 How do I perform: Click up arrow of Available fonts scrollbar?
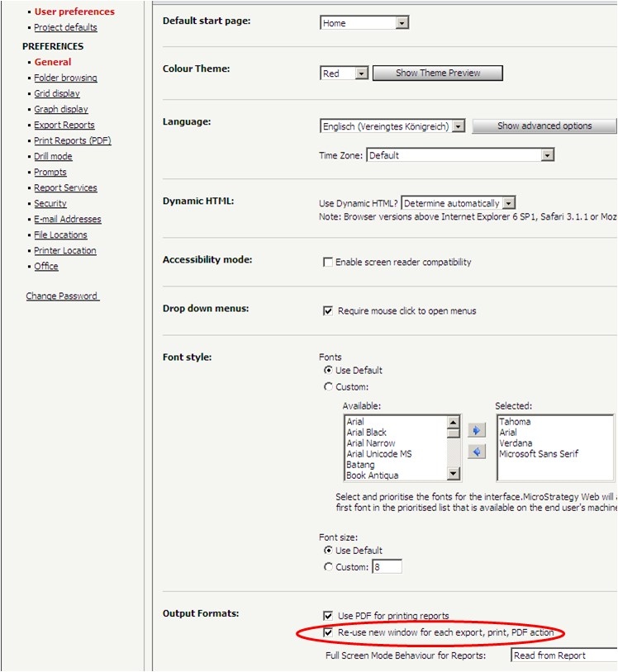(x=454, y=422)
